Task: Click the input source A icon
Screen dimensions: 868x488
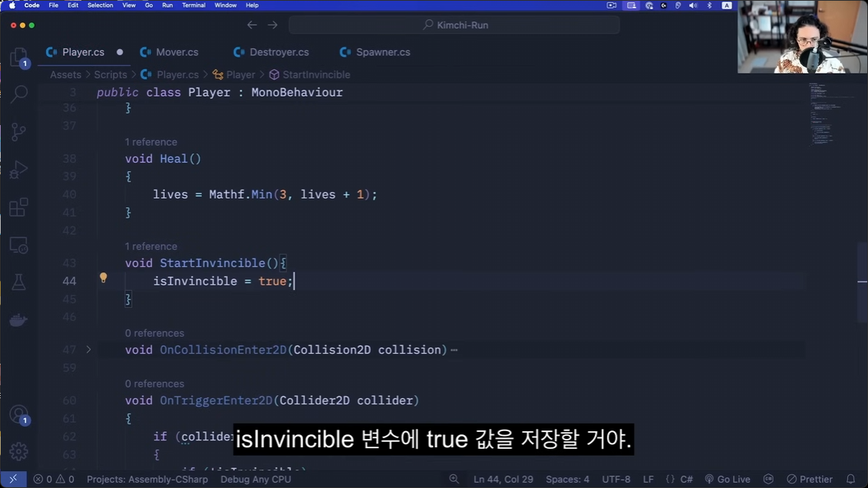Action: pyautogui.click(x=727, y=5)
